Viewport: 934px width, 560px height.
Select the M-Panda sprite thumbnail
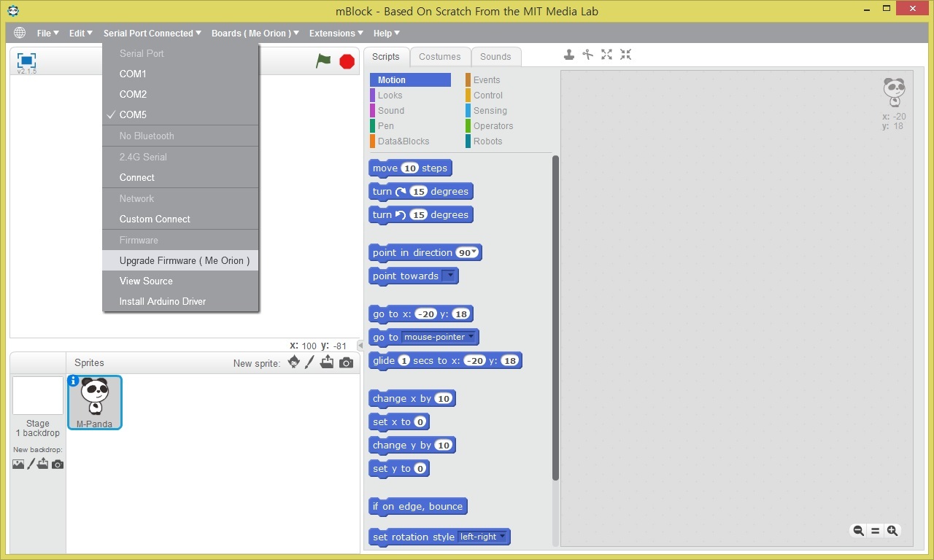(x=95, y=402)
